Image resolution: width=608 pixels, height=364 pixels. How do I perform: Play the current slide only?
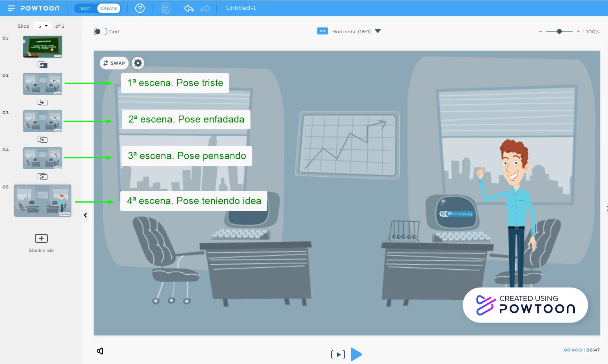point(338,355)
